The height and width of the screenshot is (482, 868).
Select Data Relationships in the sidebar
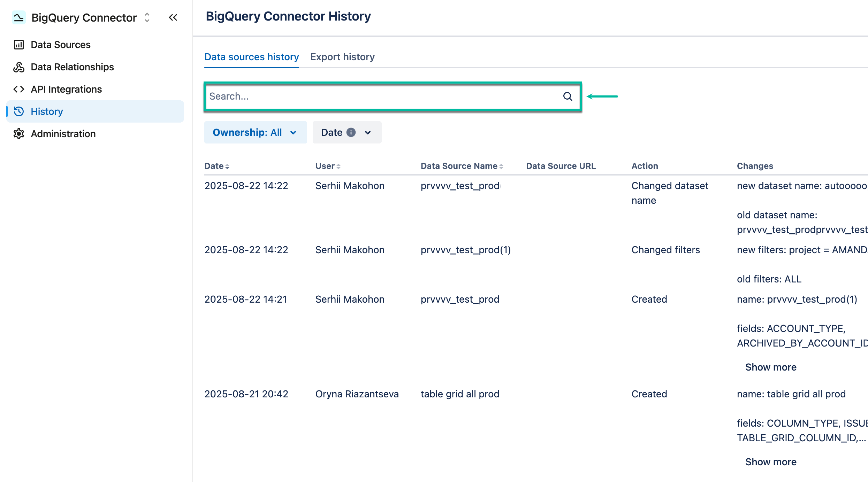(72, 67)
